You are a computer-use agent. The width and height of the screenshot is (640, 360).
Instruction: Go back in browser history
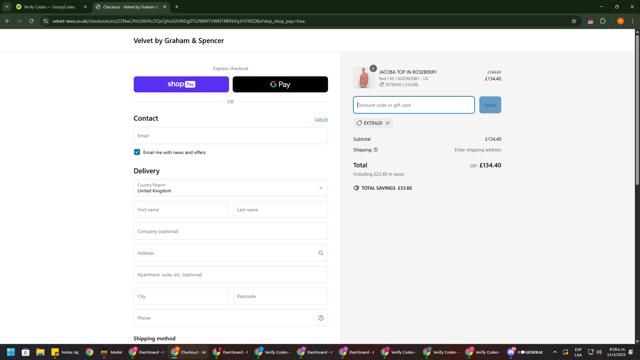[7, 21]
